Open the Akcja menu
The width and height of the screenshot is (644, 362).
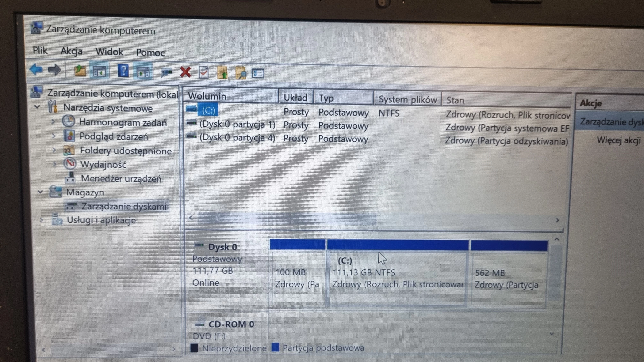coord(71,51)
